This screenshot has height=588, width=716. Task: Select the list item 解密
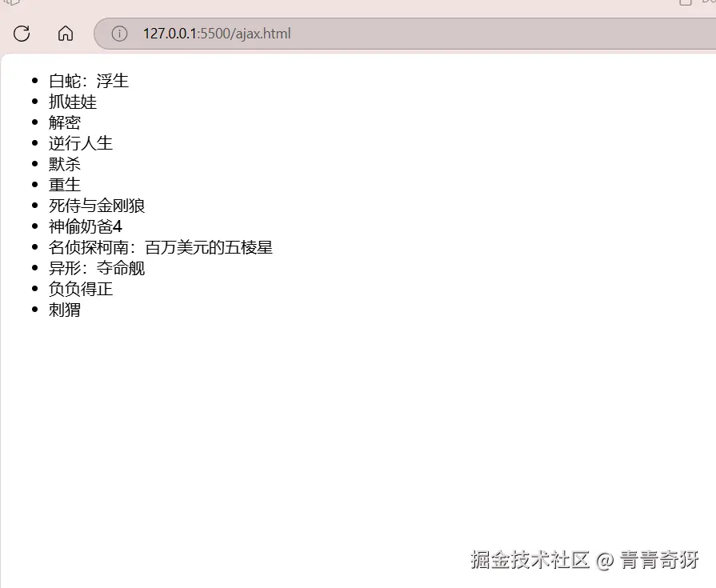click(x=64, y=122)
